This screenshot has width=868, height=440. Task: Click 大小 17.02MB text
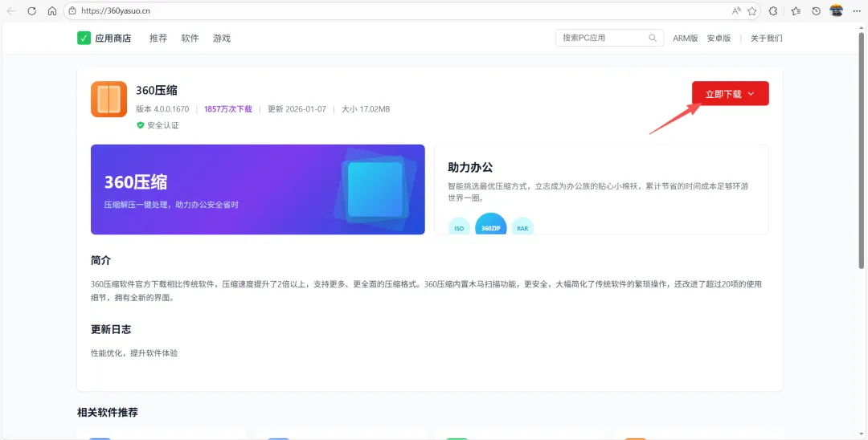[366, 109]
